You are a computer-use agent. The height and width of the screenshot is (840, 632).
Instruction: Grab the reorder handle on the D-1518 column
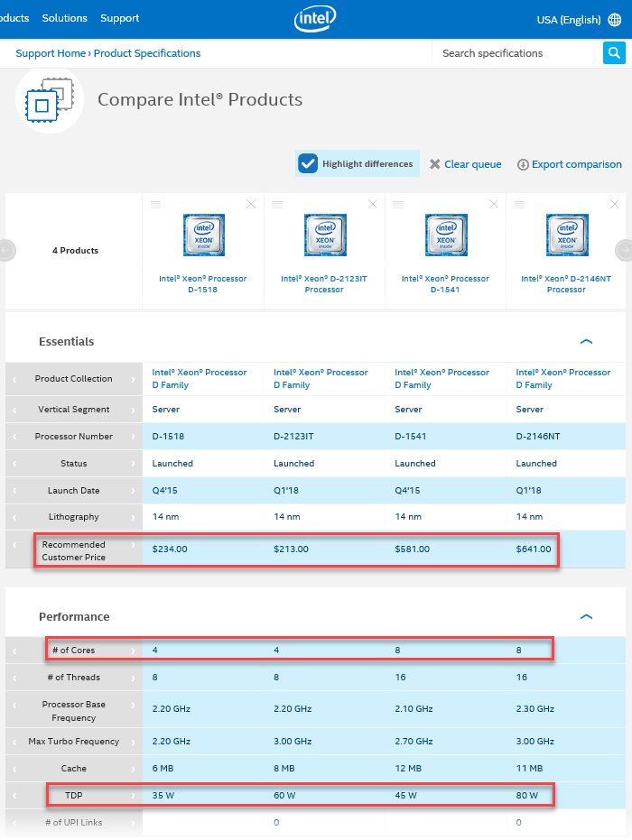pyautogui.click(x=156, y=204)
